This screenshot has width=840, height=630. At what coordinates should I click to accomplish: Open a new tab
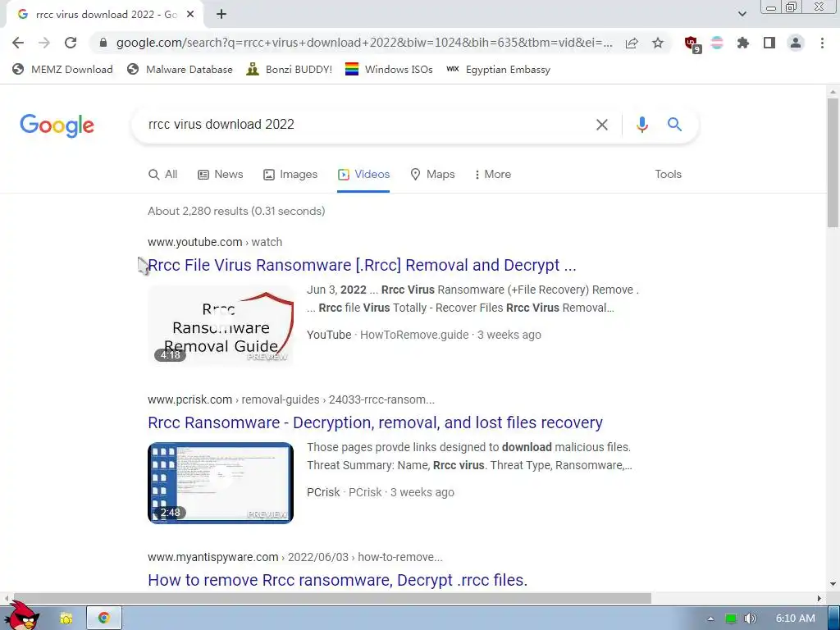(221, 15)
